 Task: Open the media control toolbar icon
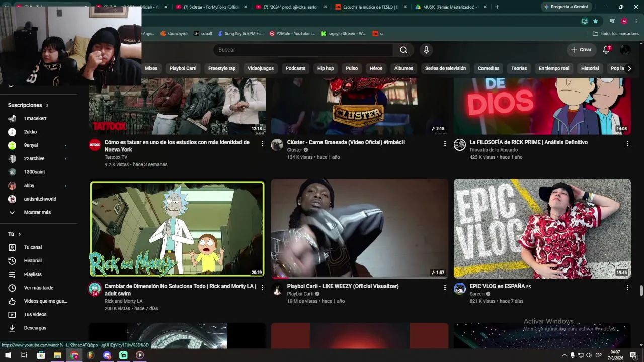click(x=612, y=21)
